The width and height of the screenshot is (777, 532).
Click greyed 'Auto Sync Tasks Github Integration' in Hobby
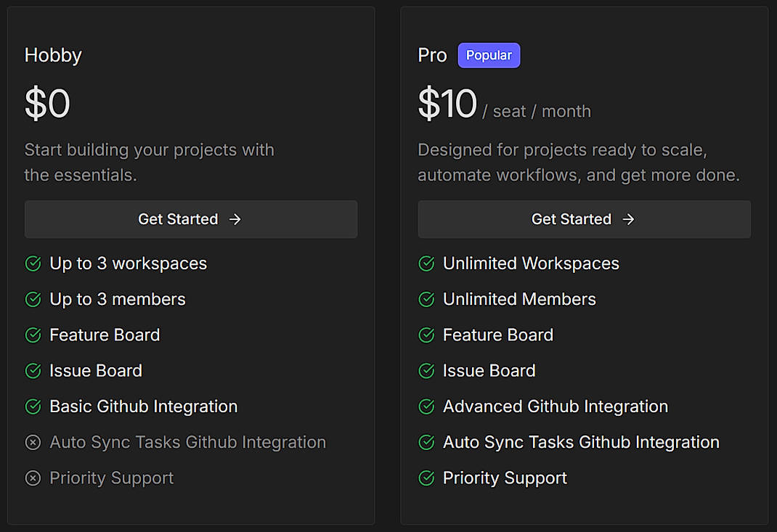coord(188,442)
